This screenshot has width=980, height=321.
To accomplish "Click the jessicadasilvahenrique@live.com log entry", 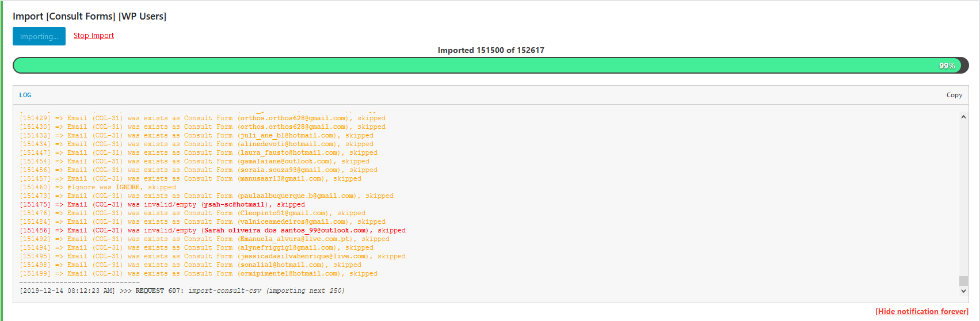I will coord(212,257).
